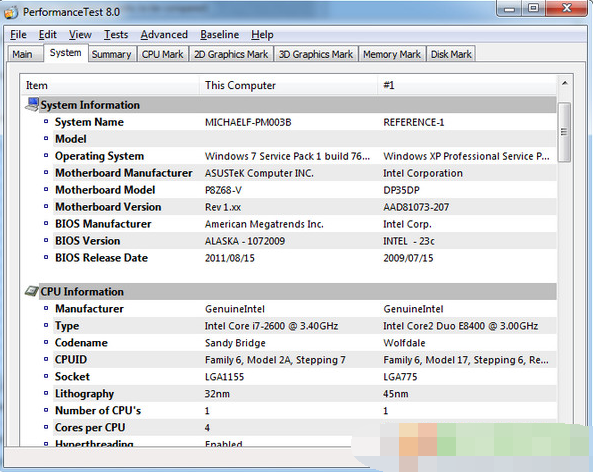
Task: Click the bullet icon beside Codename
Action: pyautogui.click(x=46, y=342)
